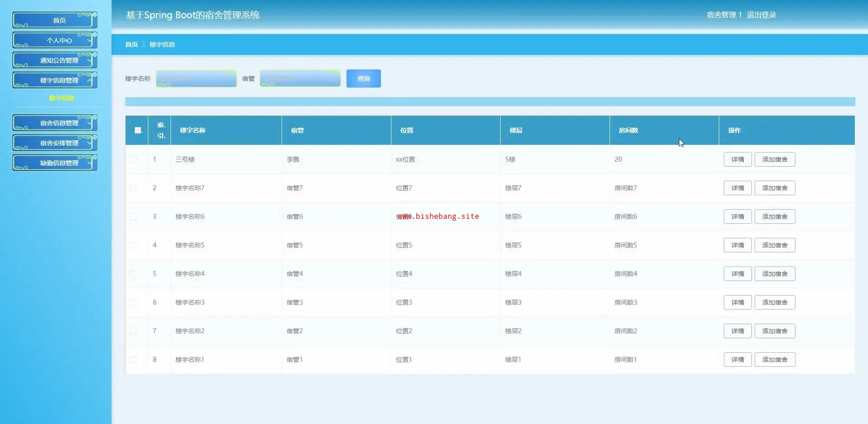868x424 pixels.
Task: Tick the checkbox for 楼宇名称7 row
Action: [x=133, y=188]
